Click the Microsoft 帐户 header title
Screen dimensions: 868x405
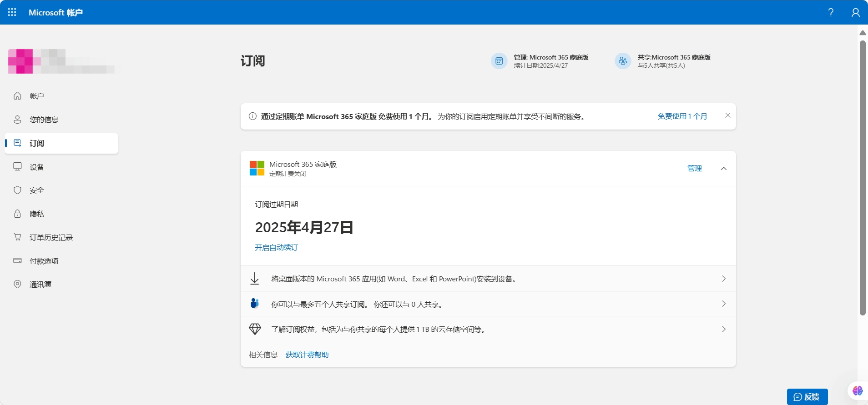(x=56, y=12)
